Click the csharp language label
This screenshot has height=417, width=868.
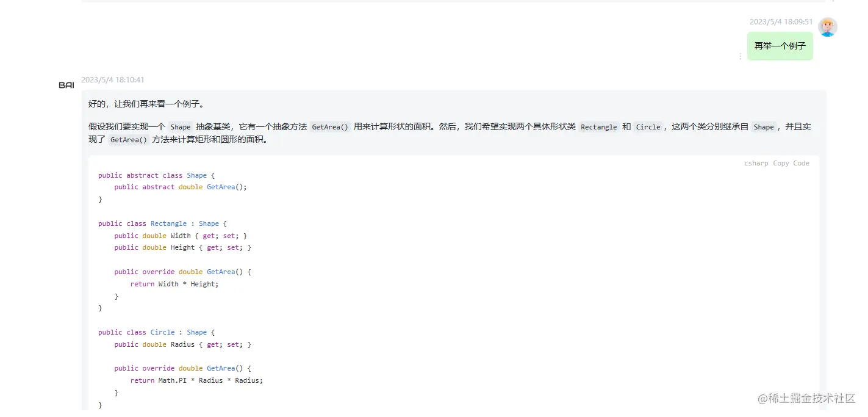[756, 163]
